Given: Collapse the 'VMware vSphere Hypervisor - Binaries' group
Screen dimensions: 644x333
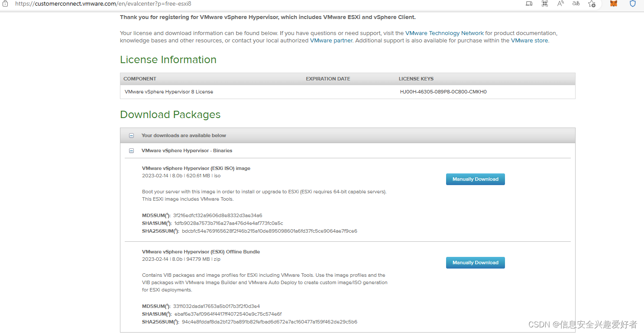Looking at the screenshot, I should coord(131,150).
